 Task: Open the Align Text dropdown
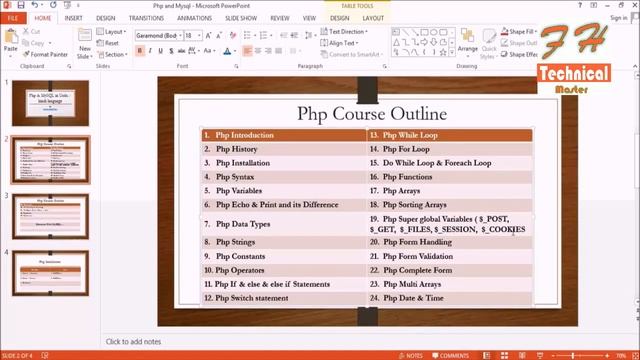pyautogui.click(x=340, y=43)
